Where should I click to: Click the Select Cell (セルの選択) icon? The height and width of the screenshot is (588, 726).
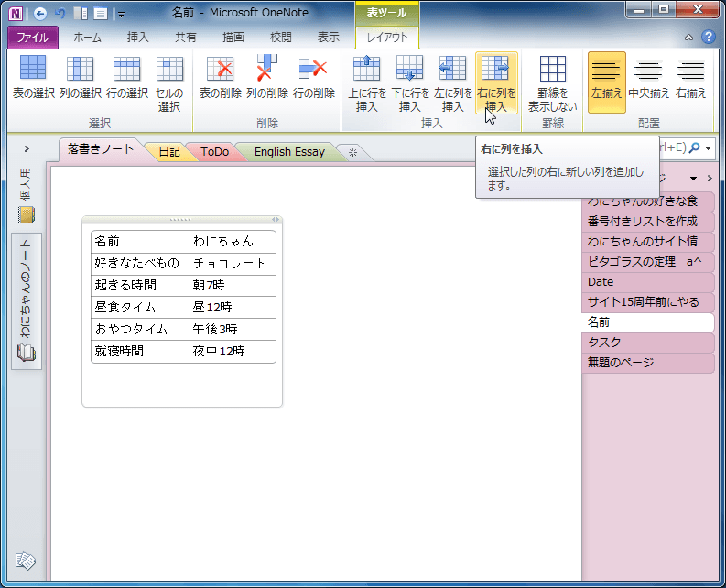169,83
